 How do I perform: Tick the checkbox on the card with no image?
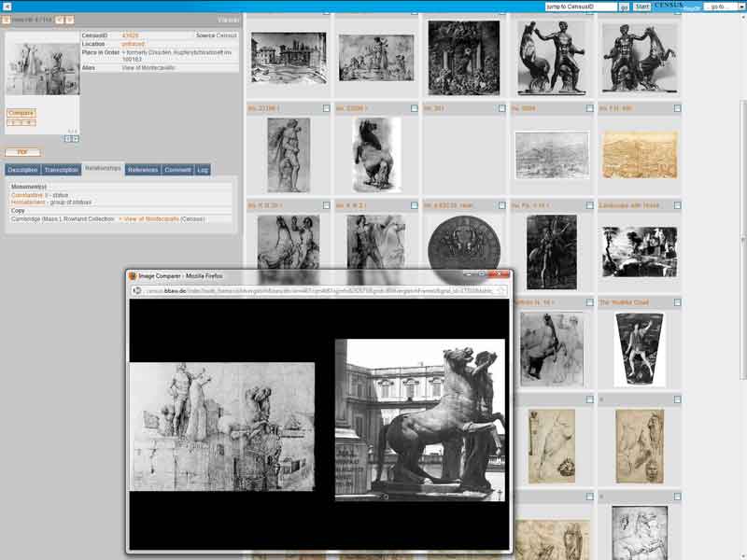501,108
